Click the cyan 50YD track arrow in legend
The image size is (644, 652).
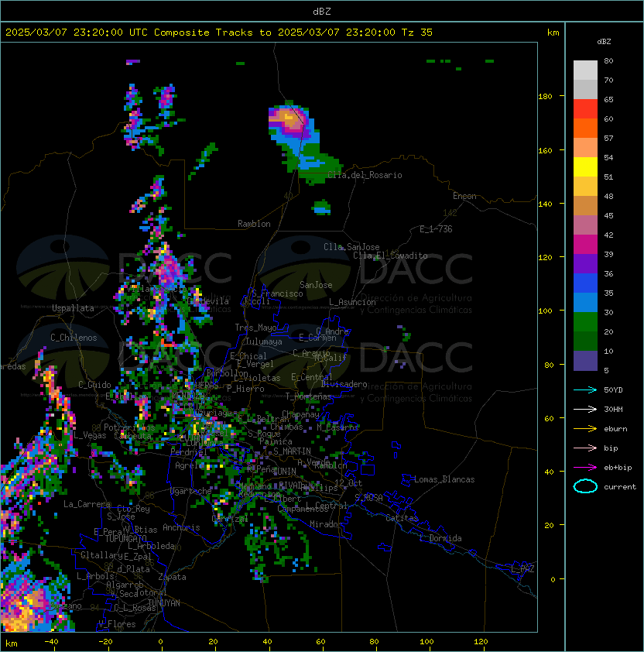585,389
